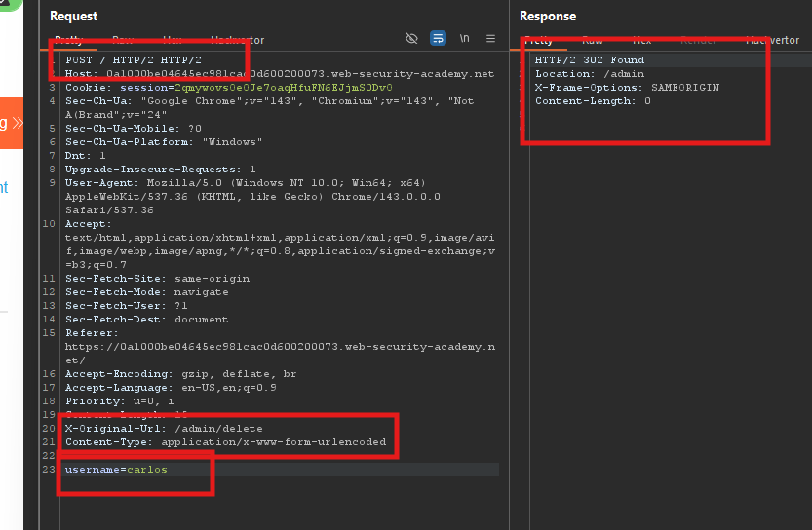This screenshot has height=530, width=812.
Task: Click the 'POST / HTTP/2 HTTP/2' request line
Action: tap(134, 60)
